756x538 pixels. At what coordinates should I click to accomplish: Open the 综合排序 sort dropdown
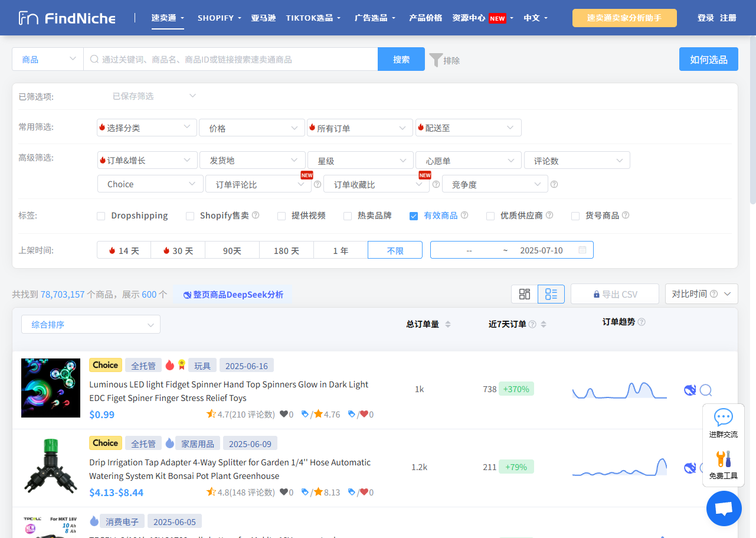point(91,324)
